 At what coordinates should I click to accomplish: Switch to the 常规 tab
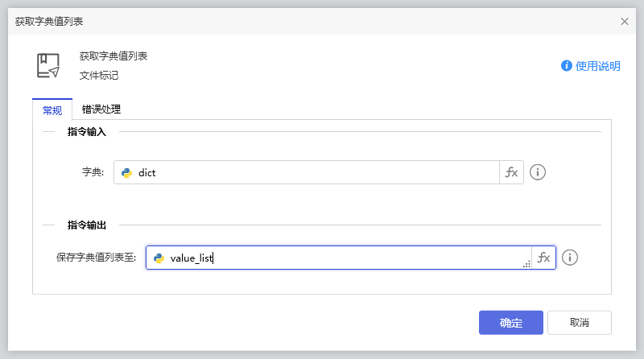[x=52, y=109]
